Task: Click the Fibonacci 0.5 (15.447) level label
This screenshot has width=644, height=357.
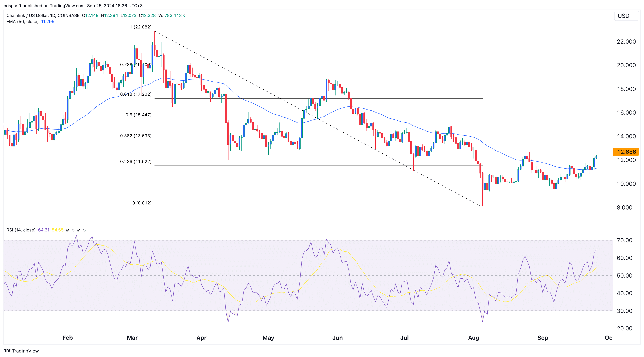Action: [x=138, y=115]
